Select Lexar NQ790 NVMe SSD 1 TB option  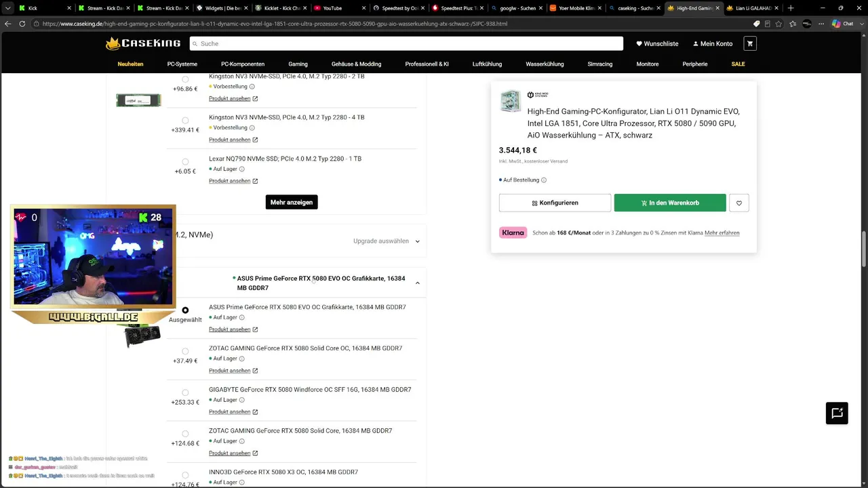(x=185, y=162)
